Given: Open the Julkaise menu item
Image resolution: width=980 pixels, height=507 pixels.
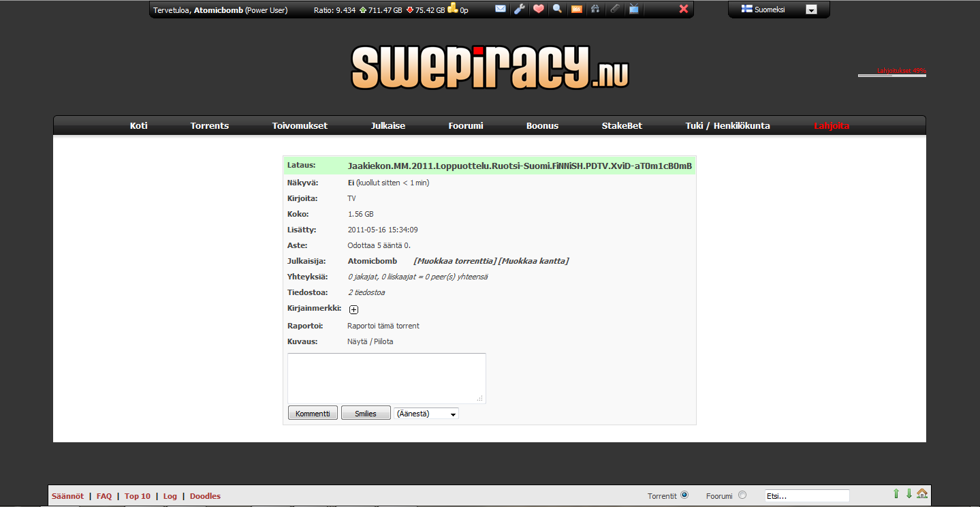Looking at the screenshot, I should pos(388,125).
